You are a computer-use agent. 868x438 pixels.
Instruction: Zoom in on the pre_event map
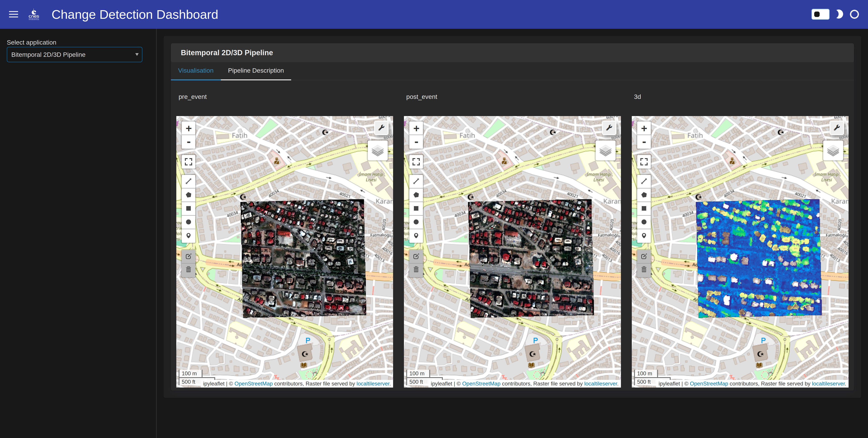(x=188, y=129)
